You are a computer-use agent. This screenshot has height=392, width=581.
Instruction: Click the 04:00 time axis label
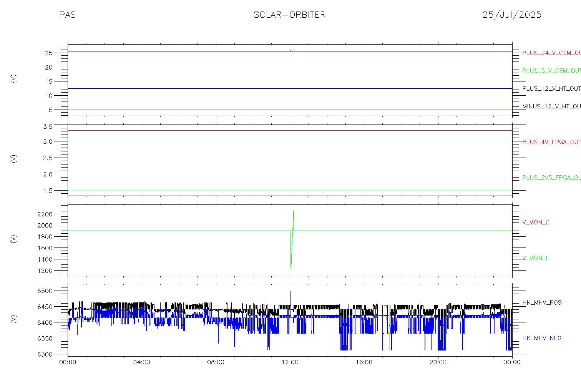142,362
